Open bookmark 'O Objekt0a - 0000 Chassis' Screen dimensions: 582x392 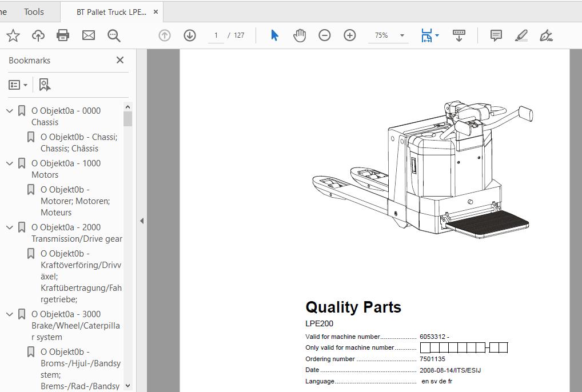coord(66,117)
